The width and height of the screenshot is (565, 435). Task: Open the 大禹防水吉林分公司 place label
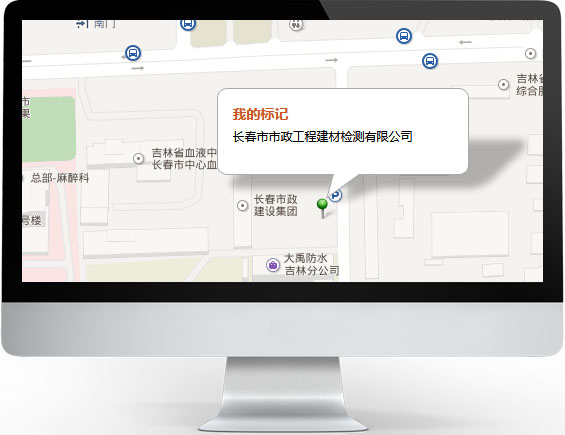point(312,264)
